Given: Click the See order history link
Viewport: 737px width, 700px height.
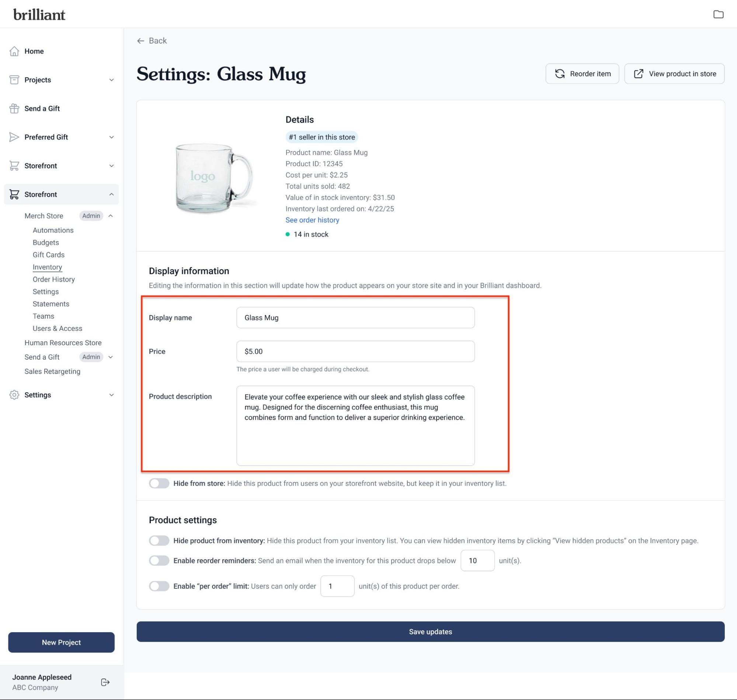Looking at the screenshot, I should [x=312, y=220].
